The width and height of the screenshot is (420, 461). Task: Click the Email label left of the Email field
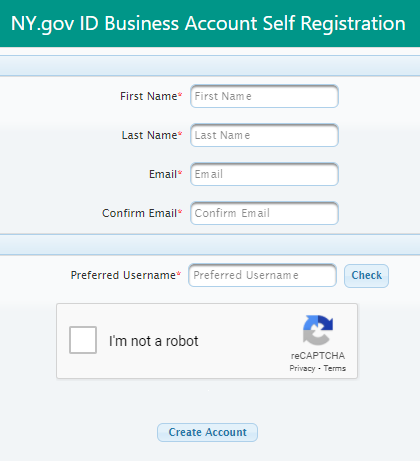pyautogui.click(x=165, y=174)
